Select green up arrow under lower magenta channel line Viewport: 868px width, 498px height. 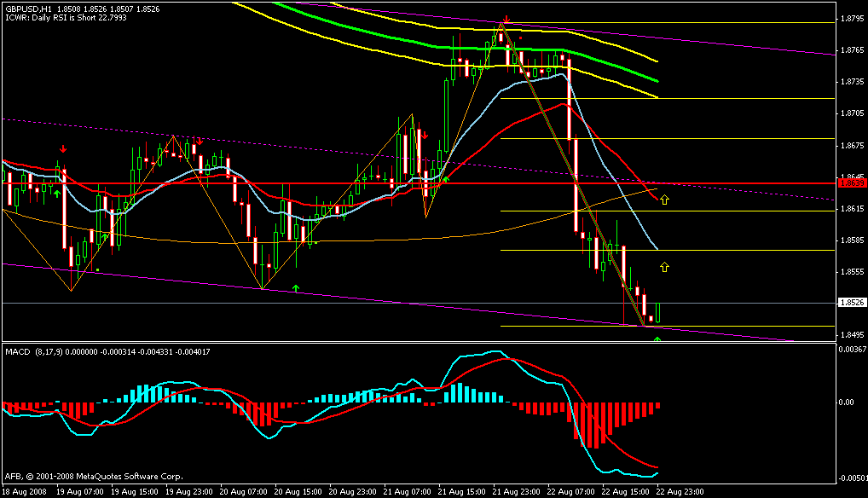[x=295, y=289]
